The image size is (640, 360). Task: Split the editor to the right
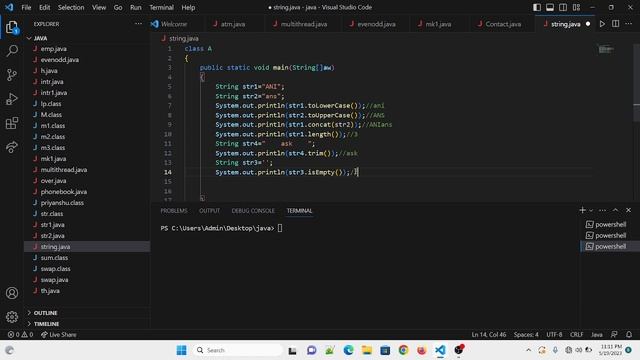[x=616, y=24]
